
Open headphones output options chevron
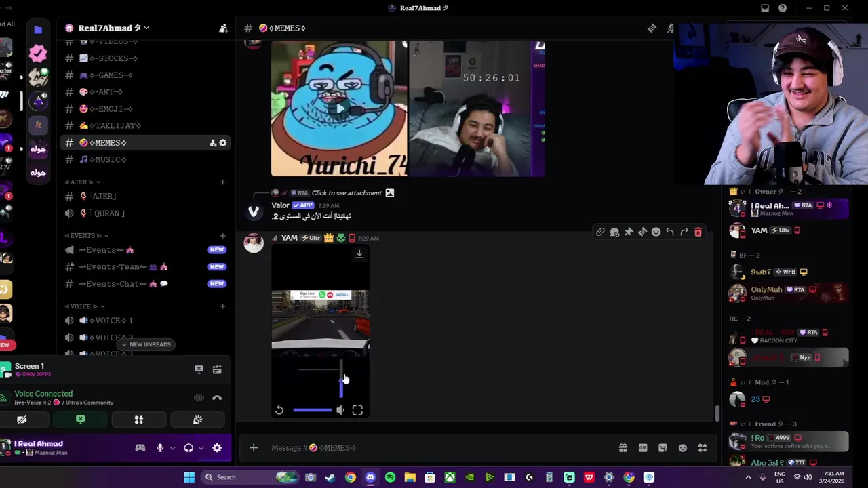pos(201,448)
